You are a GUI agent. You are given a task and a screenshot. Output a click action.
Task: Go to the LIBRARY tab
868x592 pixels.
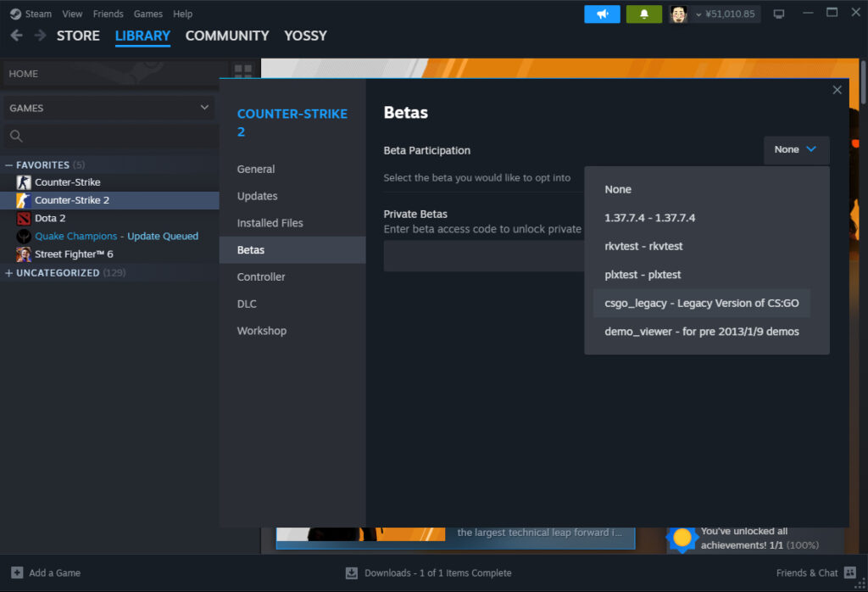pos(142,36)
